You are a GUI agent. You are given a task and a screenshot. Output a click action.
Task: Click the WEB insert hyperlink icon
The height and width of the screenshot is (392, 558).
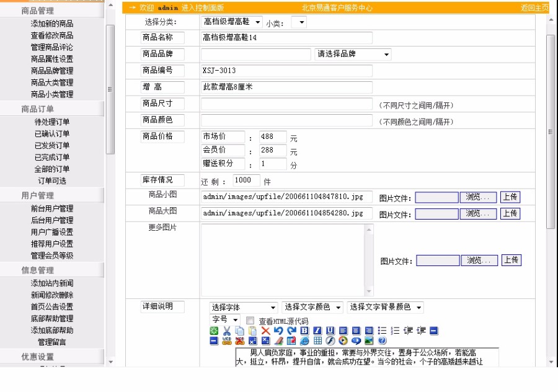(x=227, y=341)
